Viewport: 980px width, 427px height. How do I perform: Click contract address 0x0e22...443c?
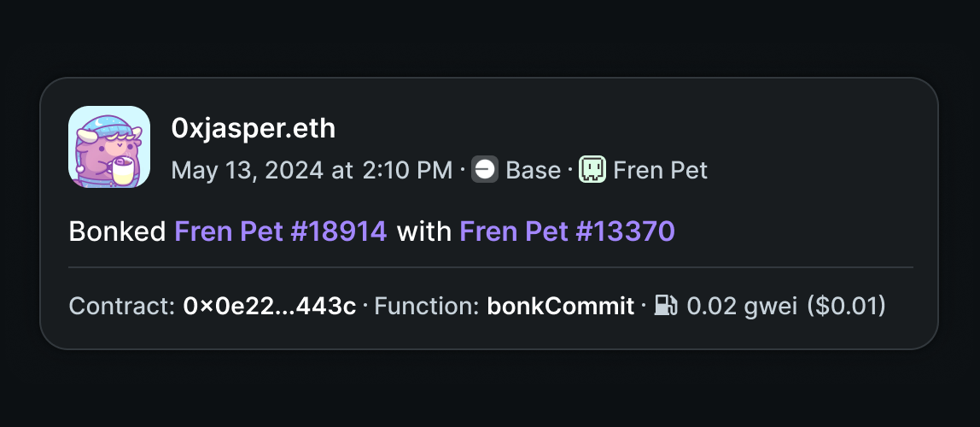tap(270, 307)
